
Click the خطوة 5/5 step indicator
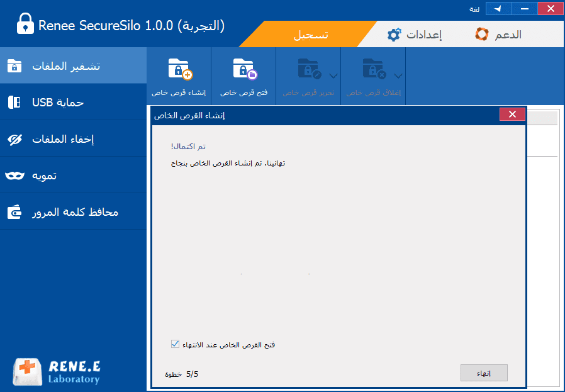182,374
